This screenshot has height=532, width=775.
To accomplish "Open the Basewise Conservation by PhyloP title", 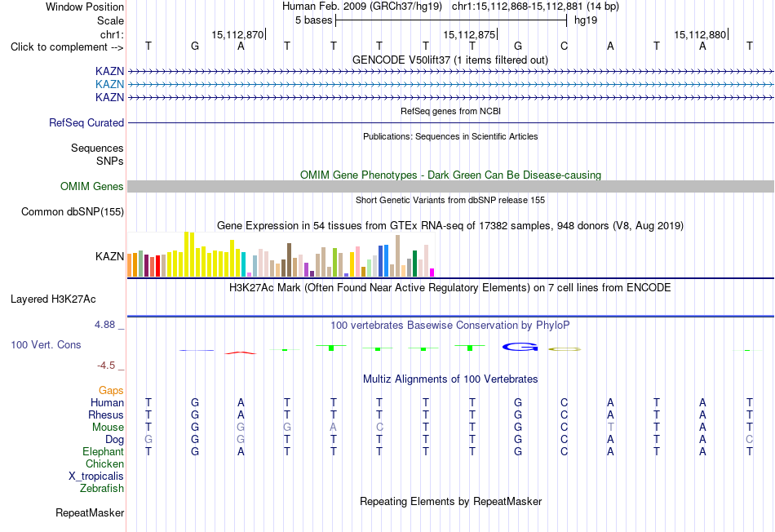I will (x=450, y=326).
